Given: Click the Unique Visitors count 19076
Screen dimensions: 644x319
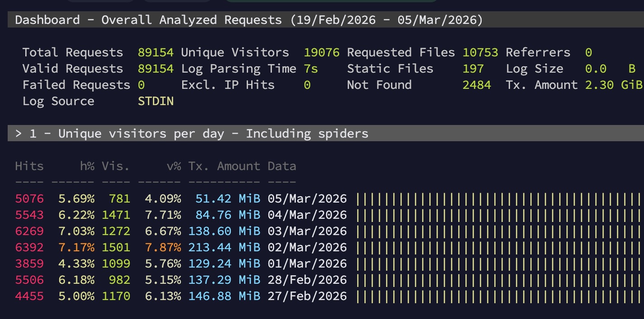Looking at the screenshot, I should (x=322, y=53).
